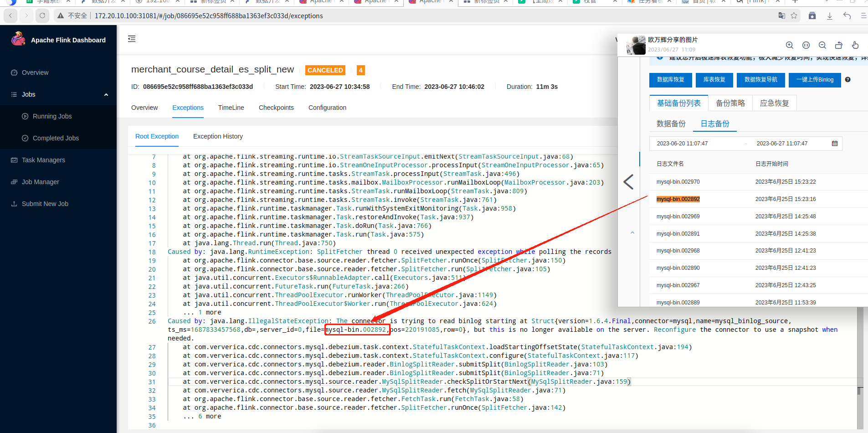Collapse the Jobs submenu chevron
Image resolution: width=868 pixels, height=433 pixels.
[106, 95]
